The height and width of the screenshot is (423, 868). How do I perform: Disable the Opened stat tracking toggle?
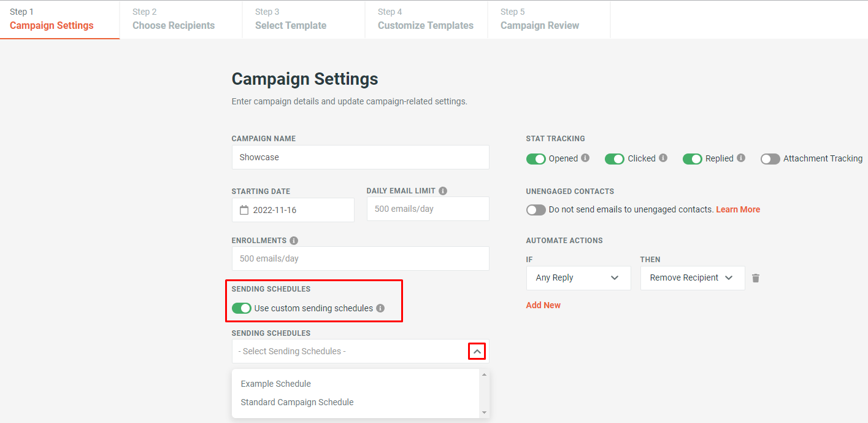point(536,158)
